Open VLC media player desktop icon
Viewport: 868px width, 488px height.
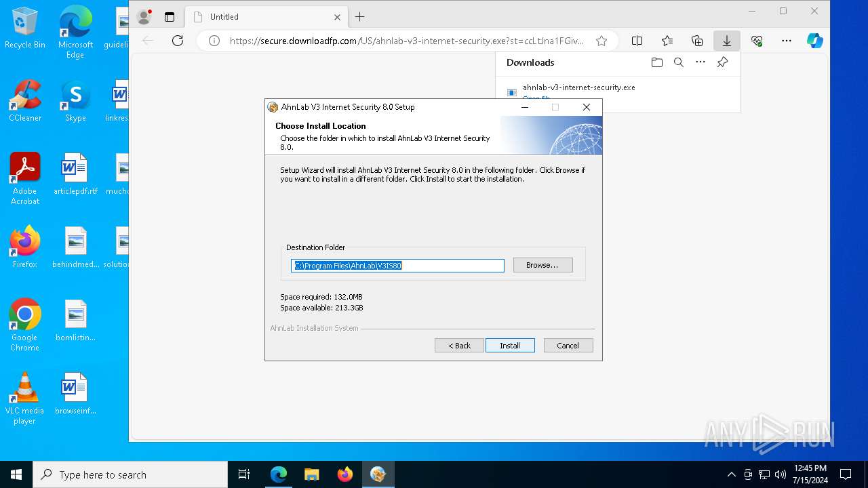point(25,398)
